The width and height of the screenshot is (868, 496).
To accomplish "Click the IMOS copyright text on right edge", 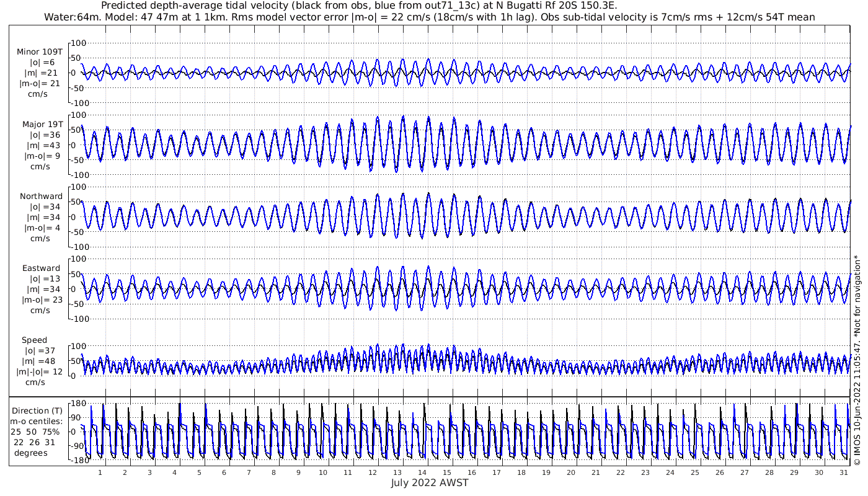I will [x=858, y=360].
